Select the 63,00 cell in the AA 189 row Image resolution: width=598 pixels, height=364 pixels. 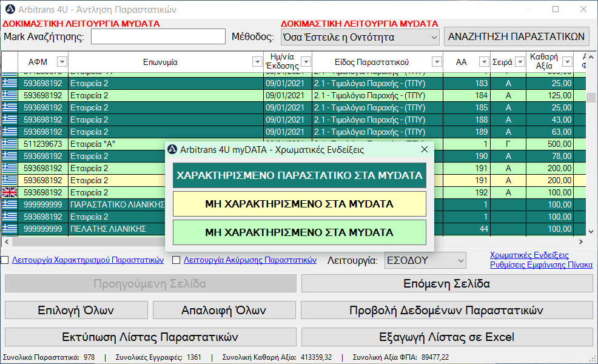[550, 132]
